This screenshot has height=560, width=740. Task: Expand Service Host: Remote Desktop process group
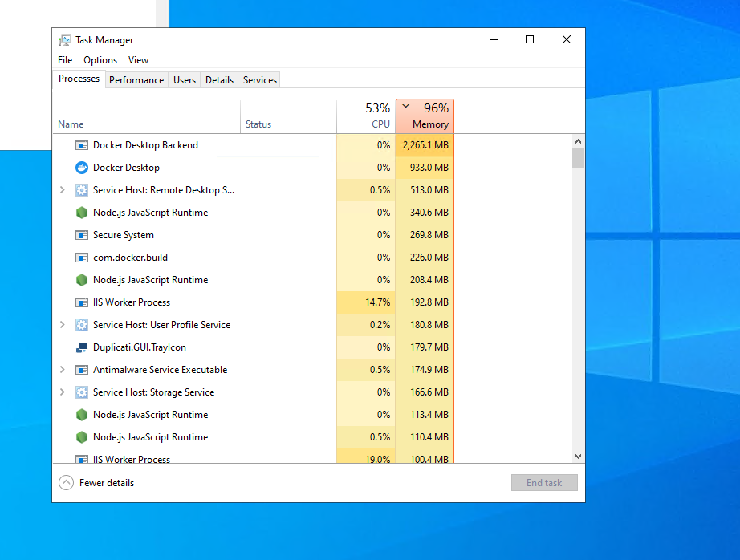63,190
